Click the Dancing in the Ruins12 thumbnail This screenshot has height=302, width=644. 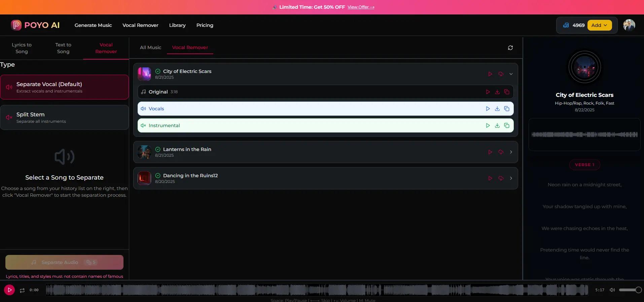144,178
